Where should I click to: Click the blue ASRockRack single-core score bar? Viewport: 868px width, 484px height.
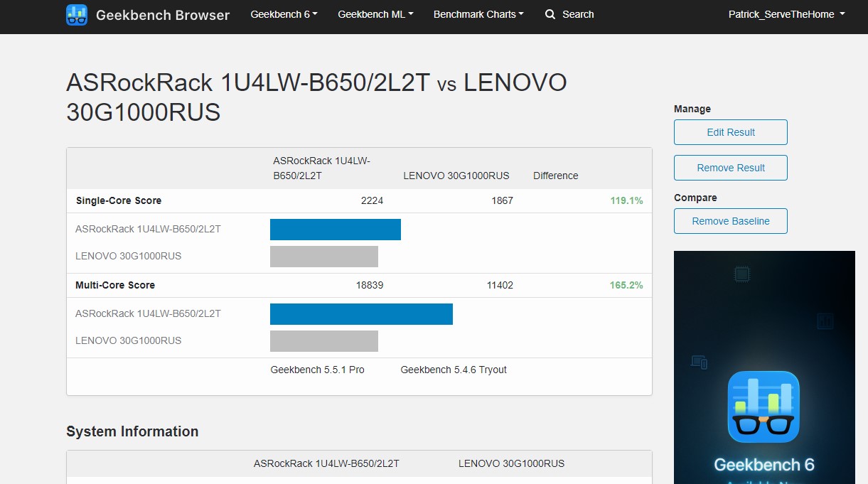coord(335,230)
